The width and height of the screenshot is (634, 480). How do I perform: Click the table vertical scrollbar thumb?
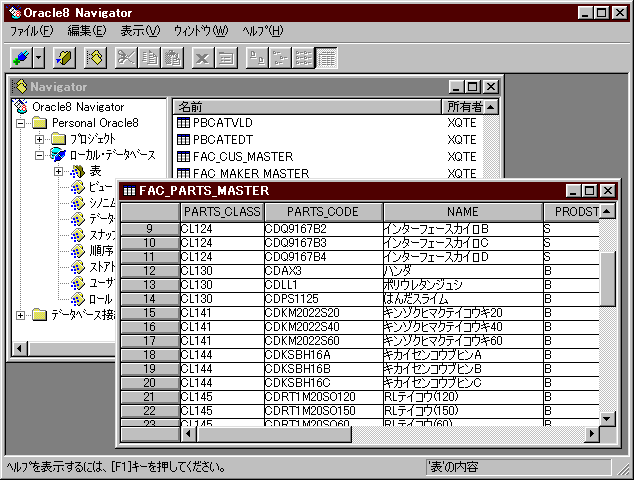click(607, 279)
